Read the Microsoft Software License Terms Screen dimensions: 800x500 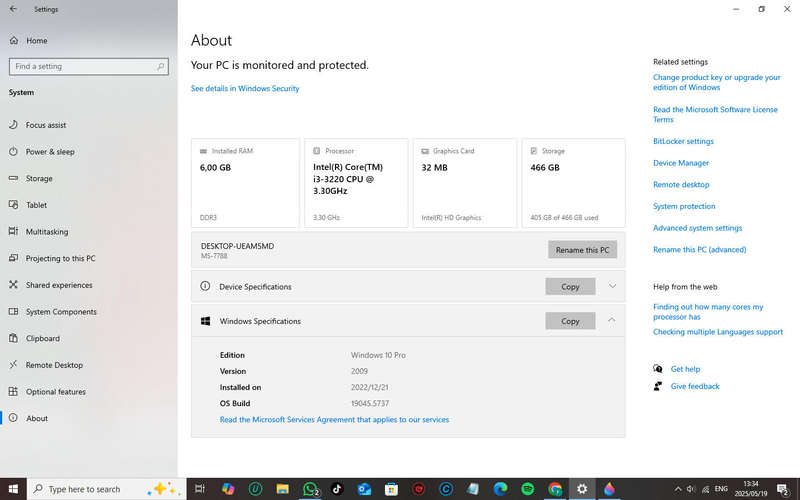click(x=715, y=114)
